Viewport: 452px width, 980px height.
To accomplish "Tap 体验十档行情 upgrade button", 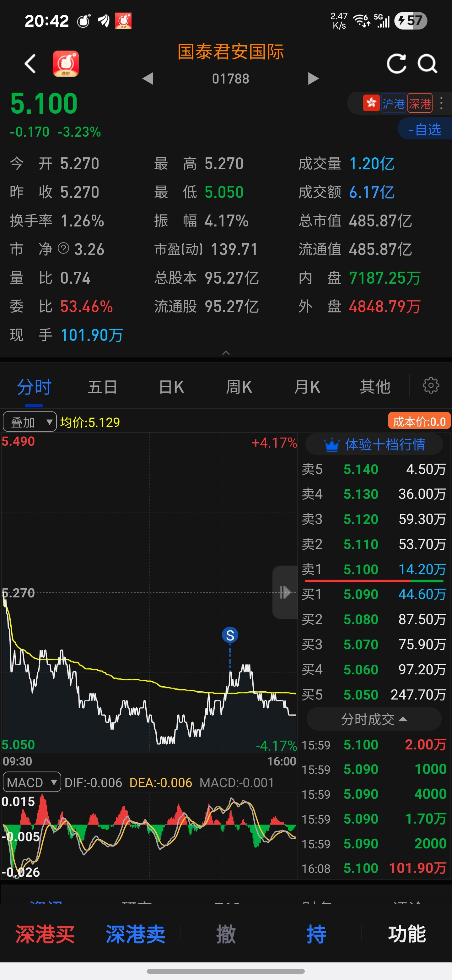I will click(x=374, y=444).
